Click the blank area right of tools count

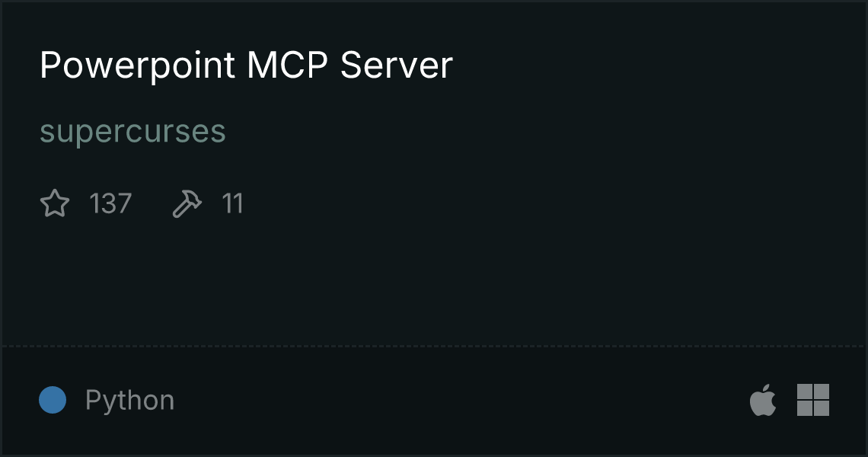[x=554, y=203]
